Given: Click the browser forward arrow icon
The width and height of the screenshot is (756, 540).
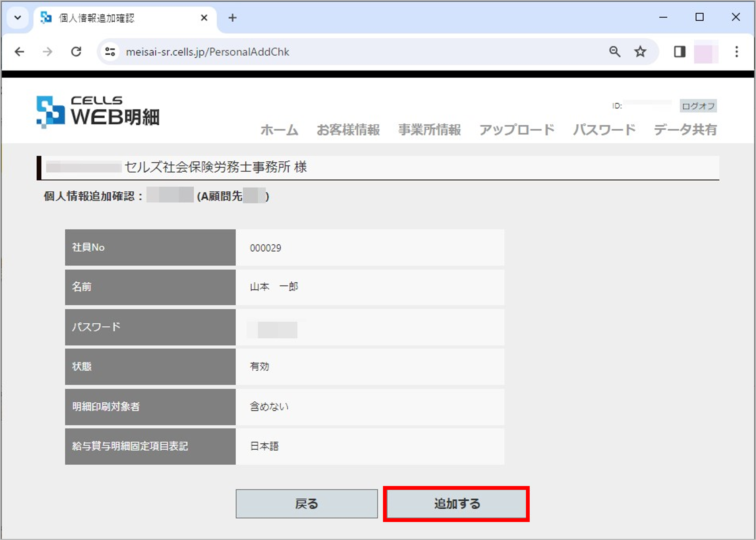Looking at the screenshot, I should [48, 52].
